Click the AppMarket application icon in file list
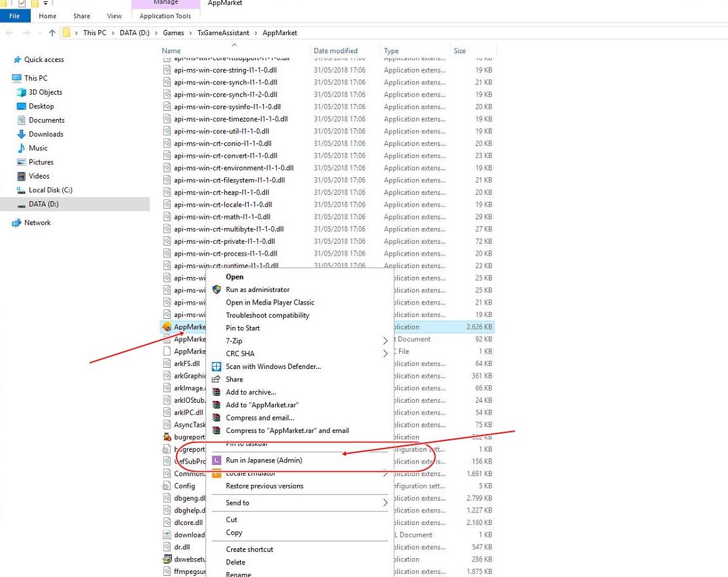The height and width of the screenshot is (577, 728). 167,327
